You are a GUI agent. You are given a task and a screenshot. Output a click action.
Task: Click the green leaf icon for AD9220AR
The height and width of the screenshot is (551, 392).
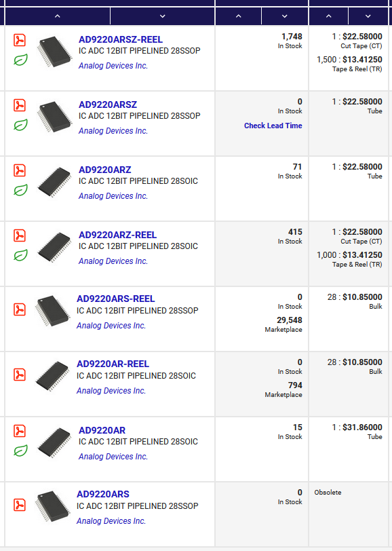click(20, 451)
